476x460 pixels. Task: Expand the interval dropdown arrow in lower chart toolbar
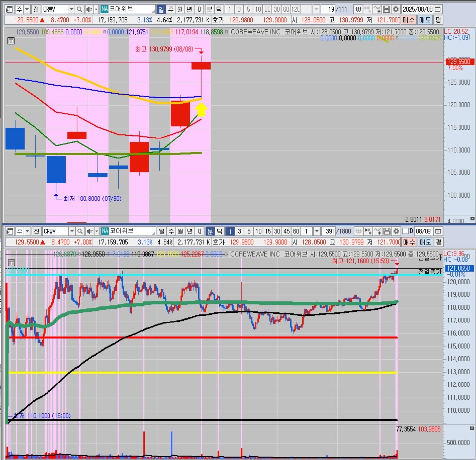[317, 231]
